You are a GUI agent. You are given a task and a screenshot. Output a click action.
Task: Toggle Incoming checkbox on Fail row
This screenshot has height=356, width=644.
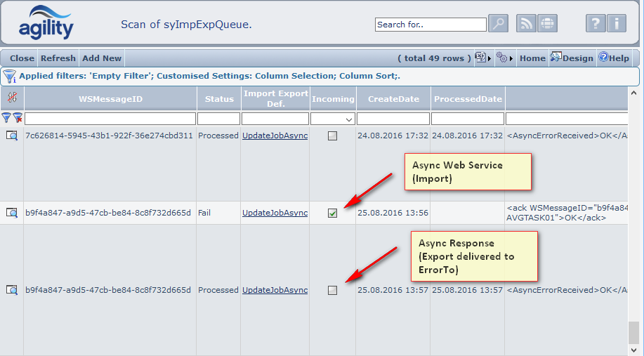(332, 213)
